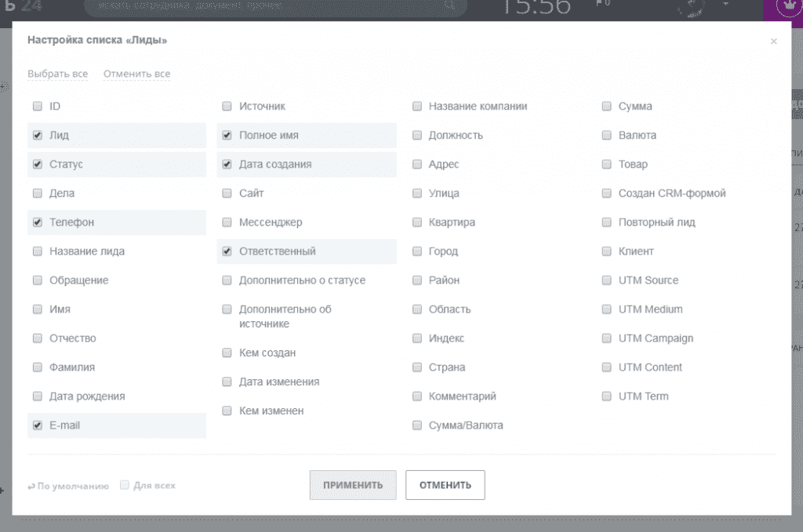Viewport: 803px width, 532px height.
Task: Close the list settings dialog with X
Action: 773,42
